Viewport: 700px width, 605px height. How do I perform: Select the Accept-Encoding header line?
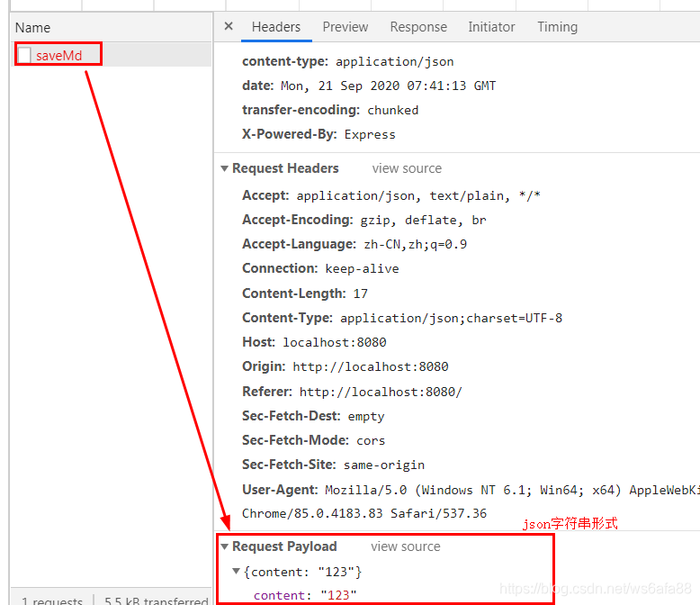pyautogui.click(x=364, y=220)
